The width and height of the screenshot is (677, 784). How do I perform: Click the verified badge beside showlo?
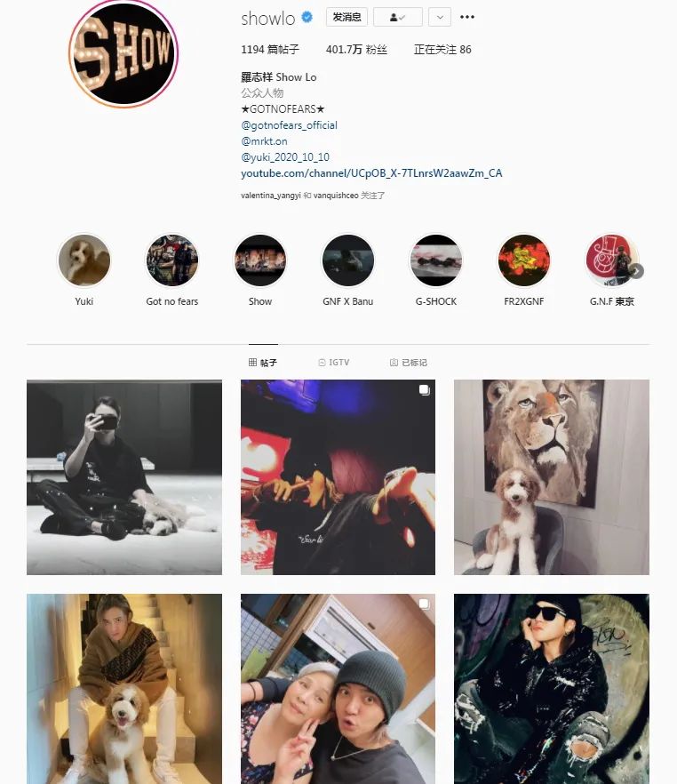tap(307, 18)
